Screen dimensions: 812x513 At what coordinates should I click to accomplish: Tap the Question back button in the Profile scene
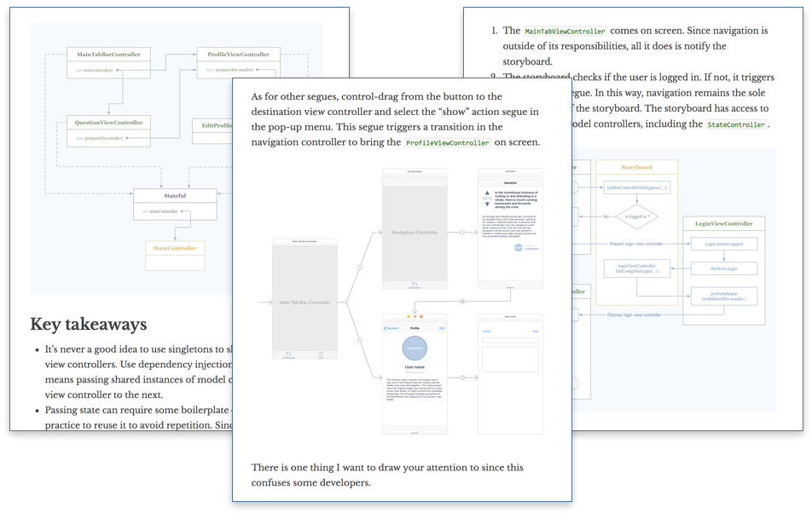[x=391, y=328]
